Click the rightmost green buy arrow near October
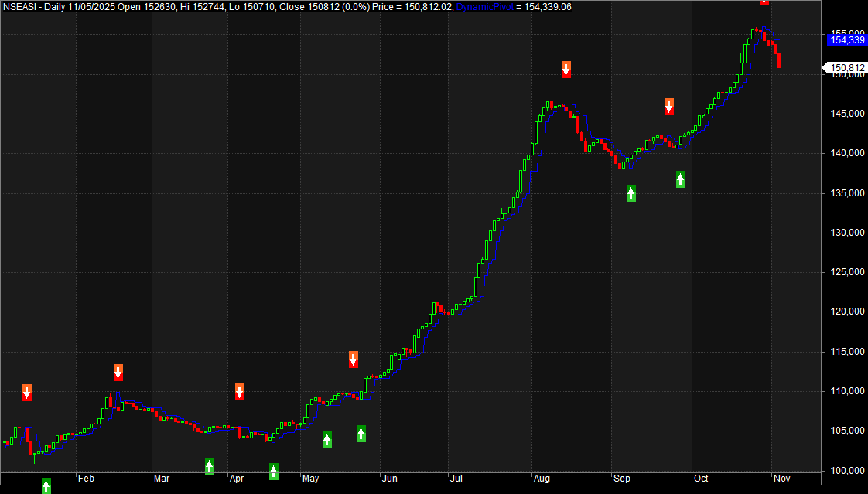The height and width of the screenshot is (494, 868). (680, 179)
